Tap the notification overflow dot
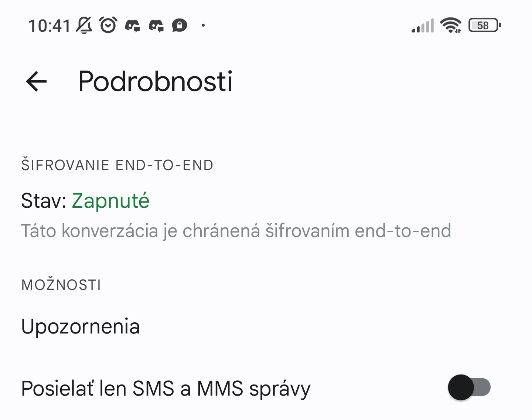This screenshot has height=420, width=532. [203, 26]
